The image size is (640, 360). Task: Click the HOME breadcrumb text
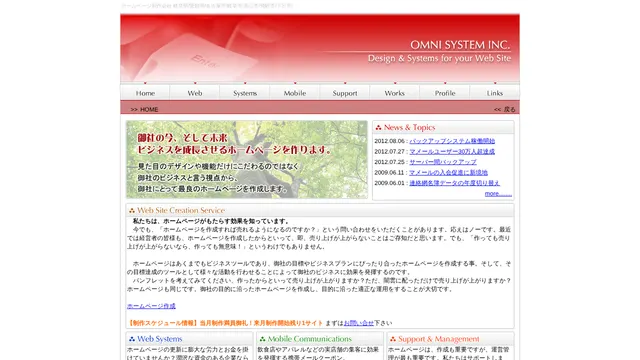pyautogui.click(x=149, y=109)
